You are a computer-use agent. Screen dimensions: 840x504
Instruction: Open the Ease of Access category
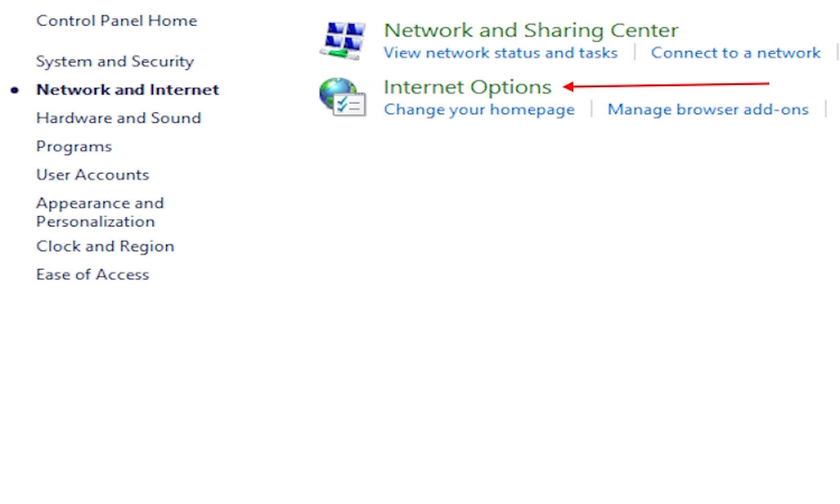[93, 275]
